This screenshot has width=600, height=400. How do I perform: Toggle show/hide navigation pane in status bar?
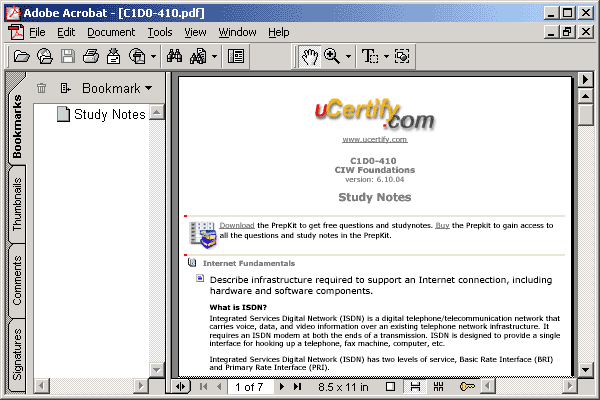pos(180,387)
